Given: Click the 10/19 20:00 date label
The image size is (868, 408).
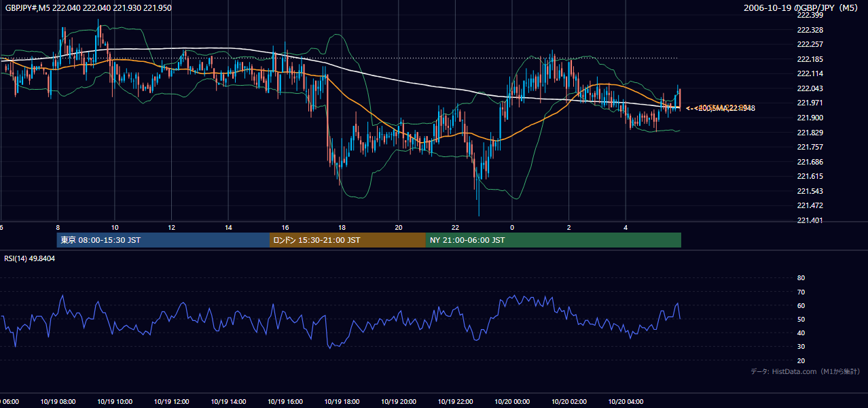Looking at the screenshot, I should tap(399, 402).
